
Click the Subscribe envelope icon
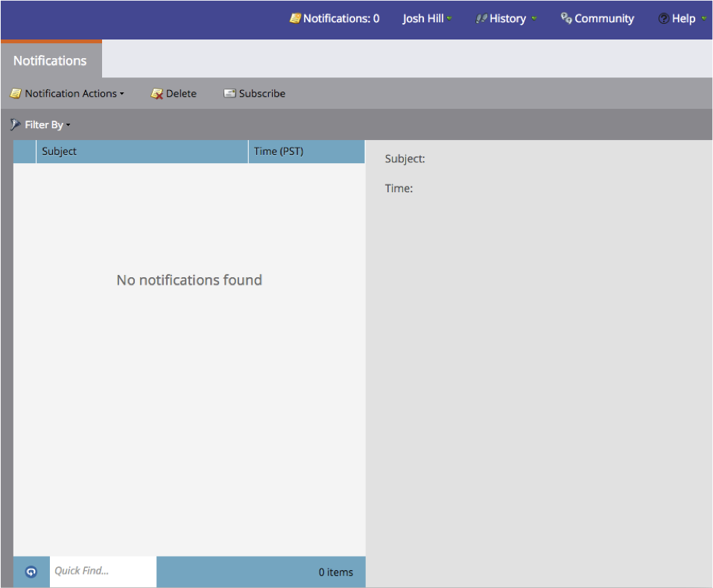coord(229,94)
